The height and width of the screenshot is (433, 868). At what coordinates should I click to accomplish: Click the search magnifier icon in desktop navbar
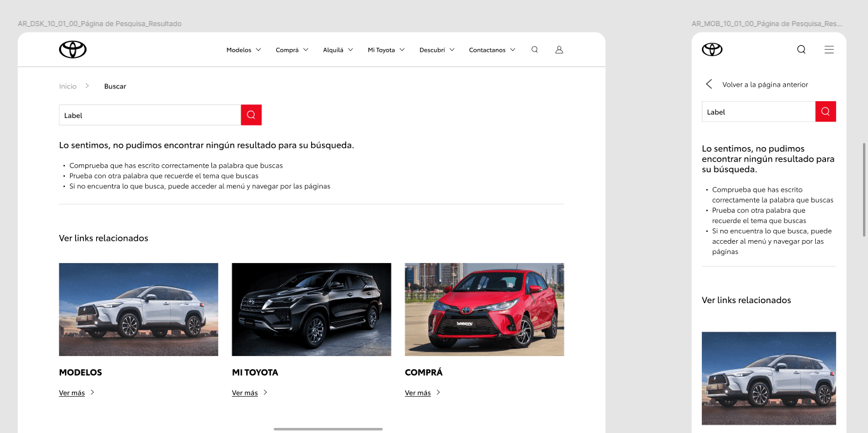click(535, 50)
